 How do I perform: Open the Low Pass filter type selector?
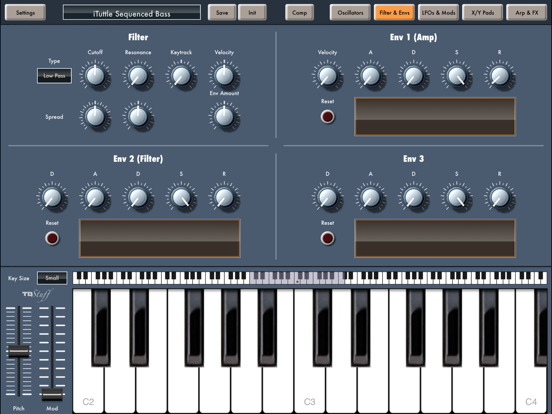(54, 76)
